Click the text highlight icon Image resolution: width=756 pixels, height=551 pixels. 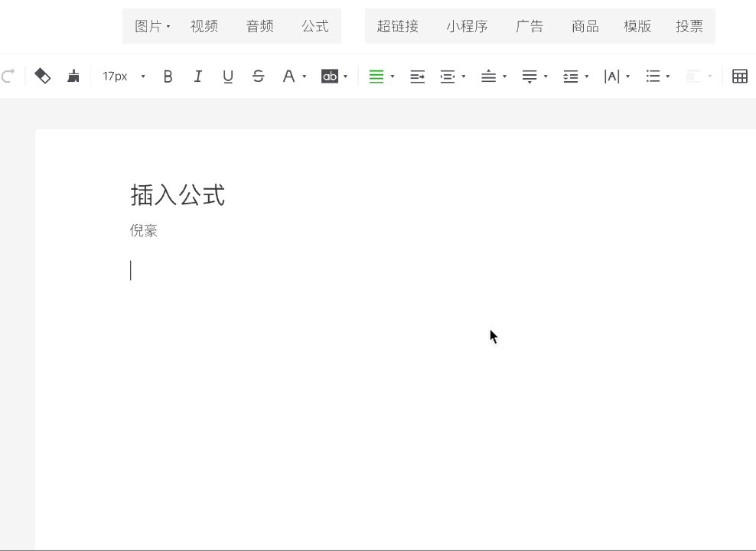330,76
